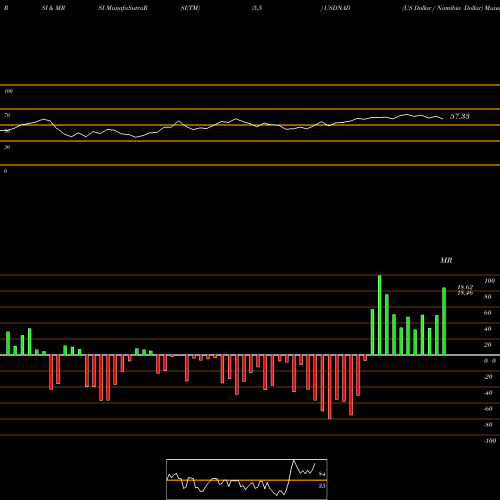Screen dimensions: 500x500
Task: Click the 54 value in the mini chart
Action: tap(322, 474)
